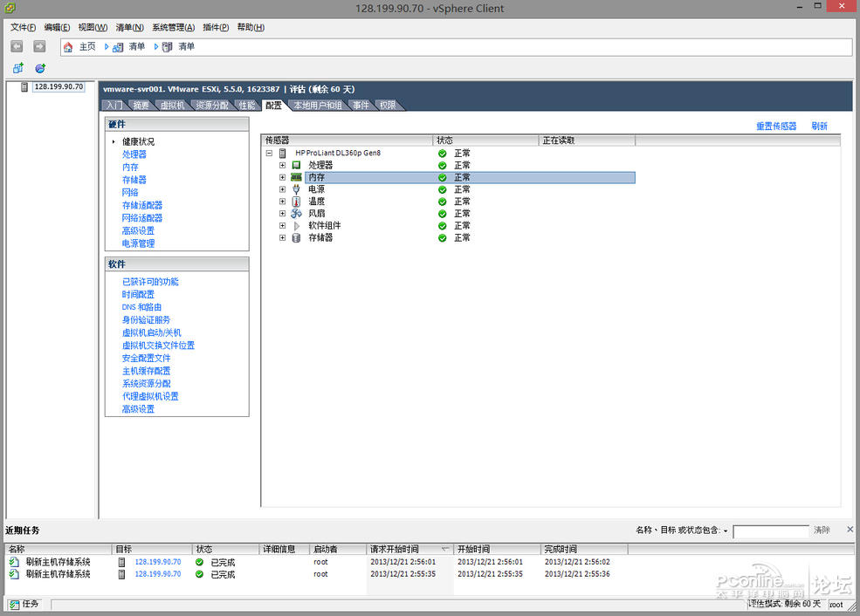Open the 文件(F) menu

point(23,27)
